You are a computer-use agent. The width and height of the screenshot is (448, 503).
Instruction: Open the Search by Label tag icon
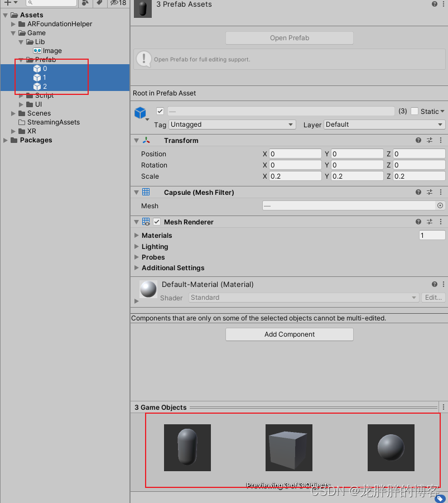click(100, 3)
